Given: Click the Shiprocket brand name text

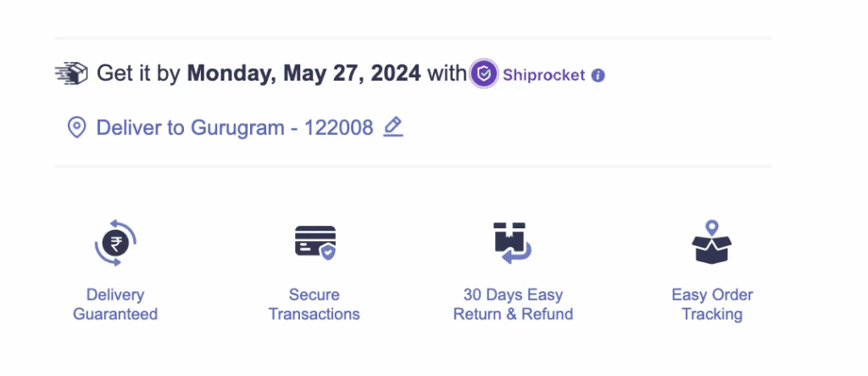Looking at the screenshot, I should (x=543, y=75).
